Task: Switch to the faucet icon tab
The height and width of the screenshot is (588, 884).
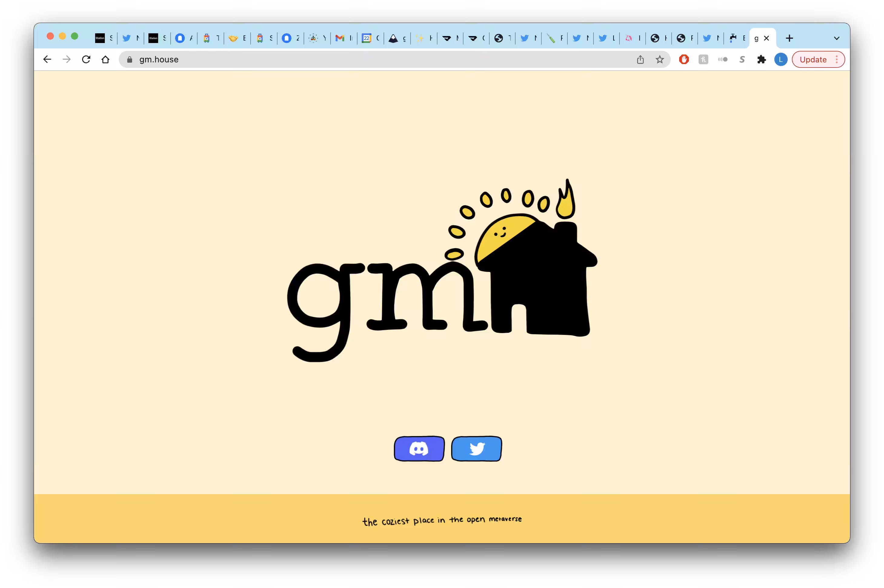Action: coord(736,38)
